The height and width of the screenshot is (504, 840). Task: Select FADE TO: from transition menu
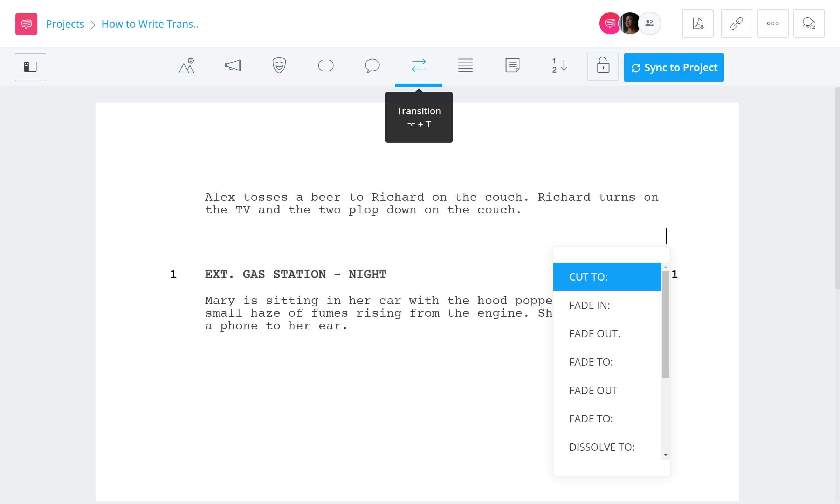pyautogui.click(x=590, y=362)
